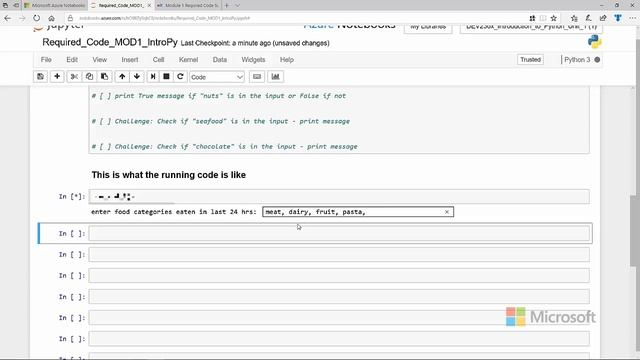Click the chart toolbar icon
The width and height of the screenshot is (640, 360).
click(276, 77)
